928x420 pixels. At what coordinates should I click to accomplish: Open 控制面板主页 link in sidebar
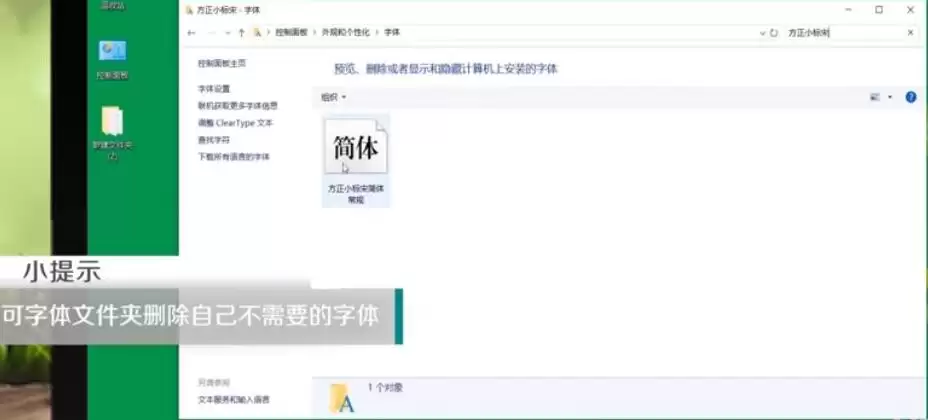point(222,63)
